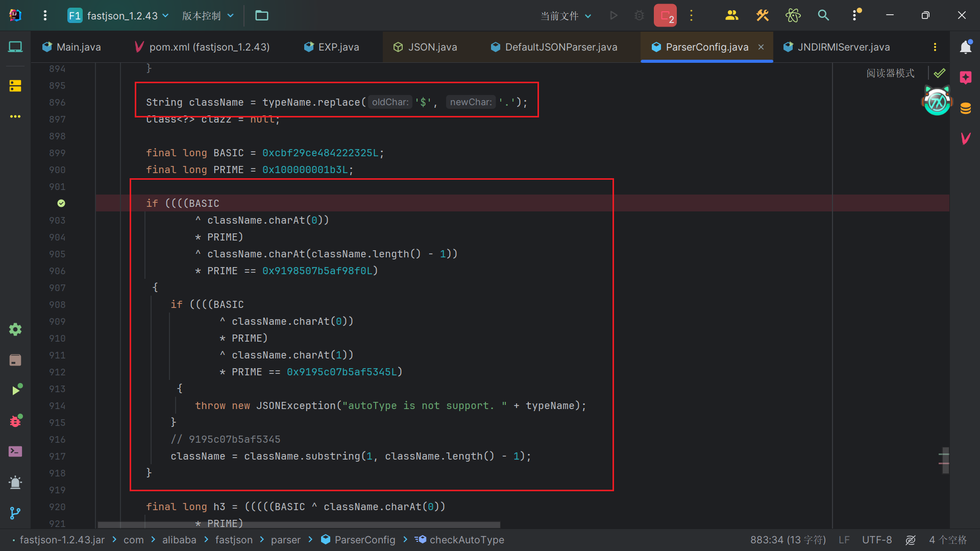
Task: Click the atom-shaped plugin icon
Action: [x=793, y=15]
